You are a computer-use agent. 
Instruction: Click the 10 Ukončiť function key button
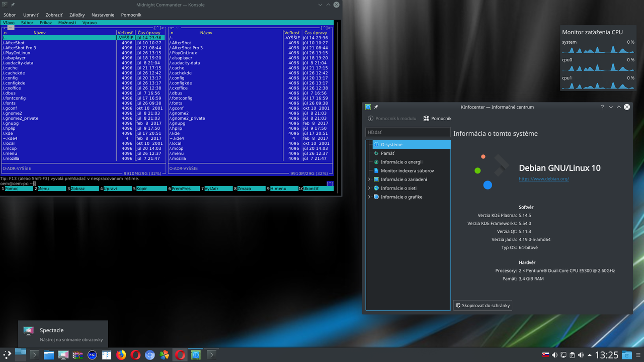[316, 189]
